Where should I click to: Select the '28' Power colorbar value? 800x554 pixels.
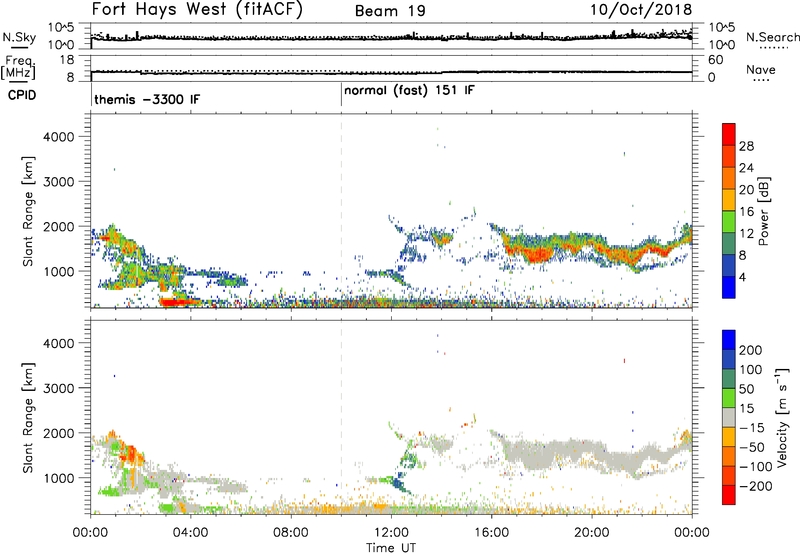click(x=746, y=146)
